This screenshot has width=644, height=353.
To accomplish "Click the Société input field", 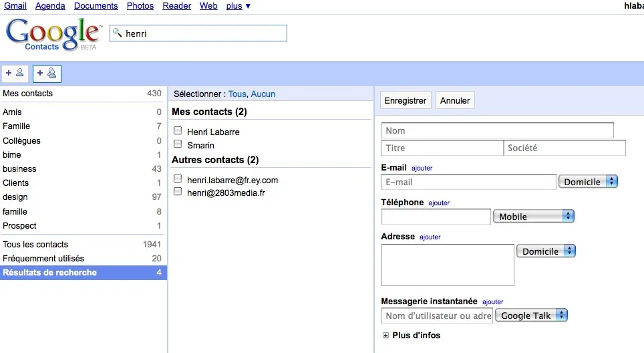I will point(565,148).
